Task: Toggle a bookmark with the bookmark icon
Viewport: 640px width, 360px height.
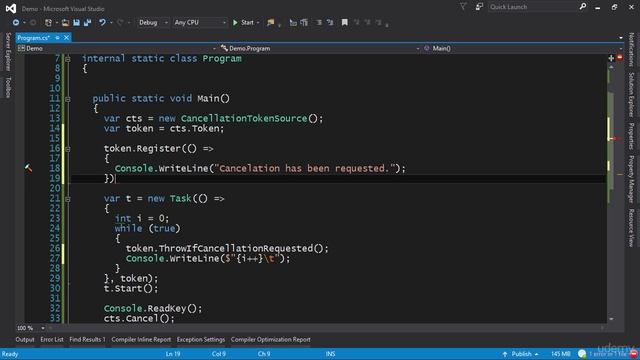Action: [344, 22]
